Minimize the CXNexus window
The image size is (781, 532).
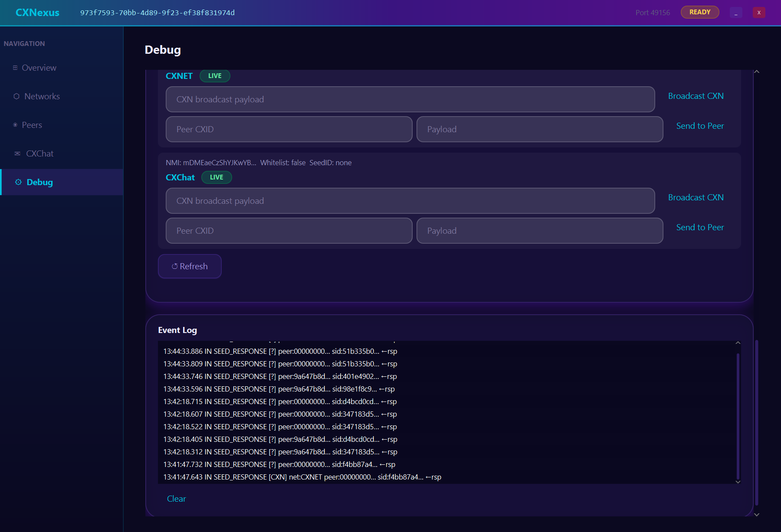(x=736, y=13)
